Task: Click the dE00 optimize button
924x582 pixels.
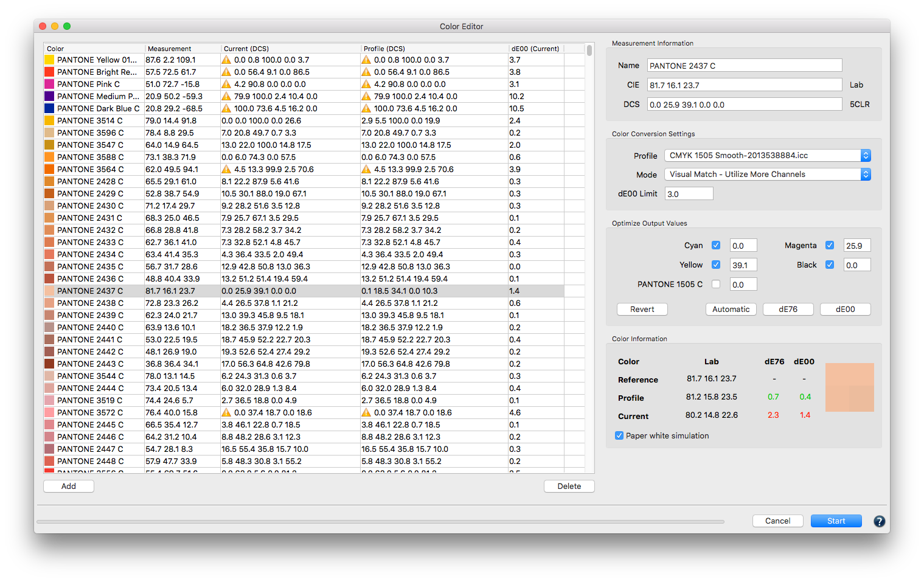Action: pyautogui.click(x=846, y=309)
